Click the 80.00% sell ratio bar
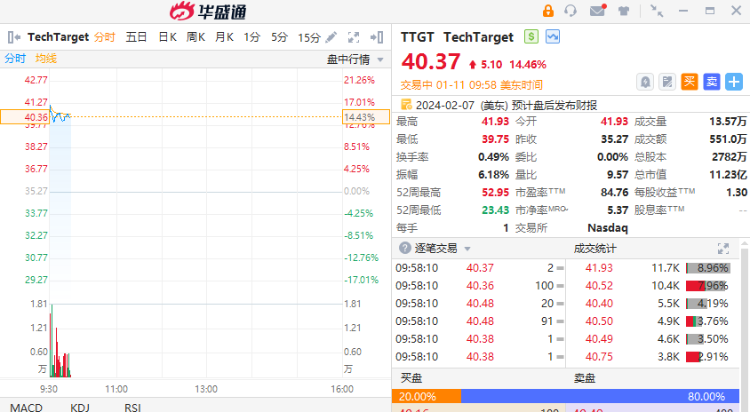The image size is (750, 412). pyautogui.click(x=600, y=396)
